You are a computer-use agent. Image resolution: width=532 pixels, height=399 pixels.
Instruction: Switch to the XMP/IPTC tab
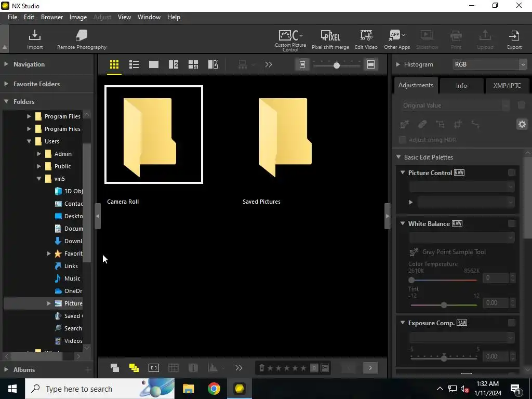pos(507,86)
